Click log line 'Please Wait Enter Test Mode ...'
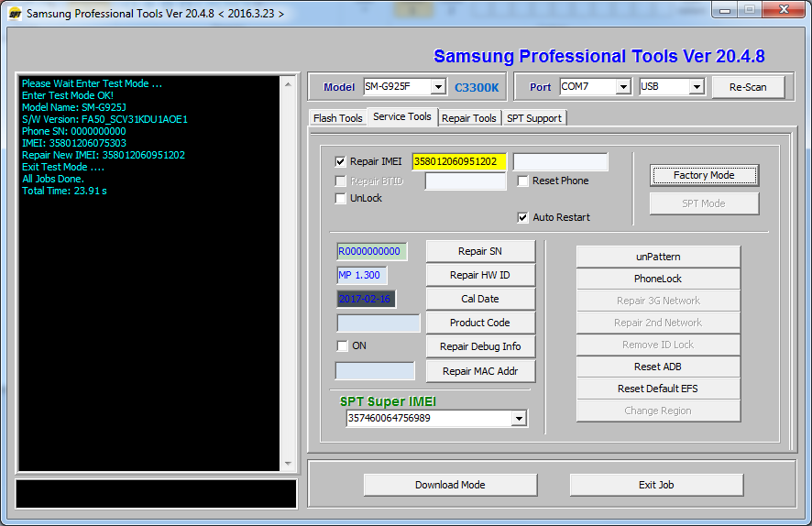Viewport: 812px width, 526px height. (x=92, y=83)
